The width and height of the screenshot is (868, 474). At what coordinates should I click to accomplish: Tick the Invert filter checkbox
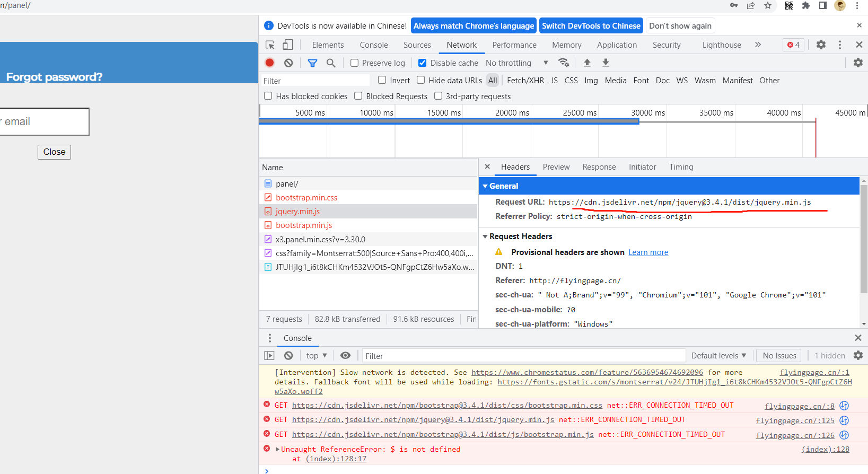[x=382, y=80]
